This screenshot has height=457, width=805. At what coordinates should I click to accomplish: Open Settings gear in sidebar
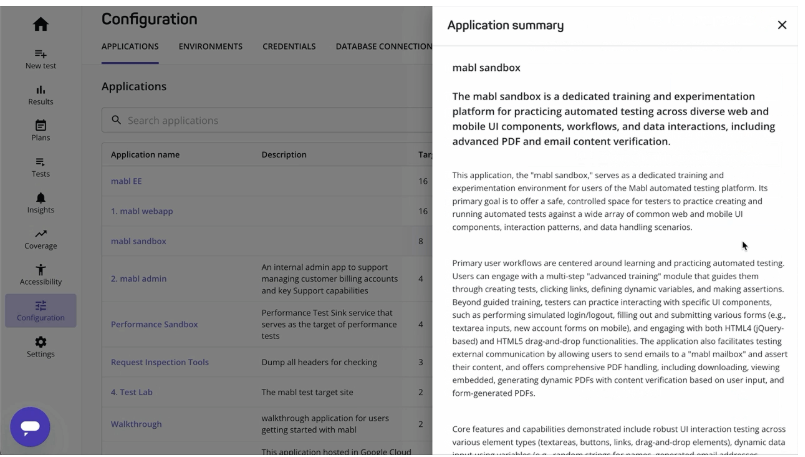[x=41, y=347]
